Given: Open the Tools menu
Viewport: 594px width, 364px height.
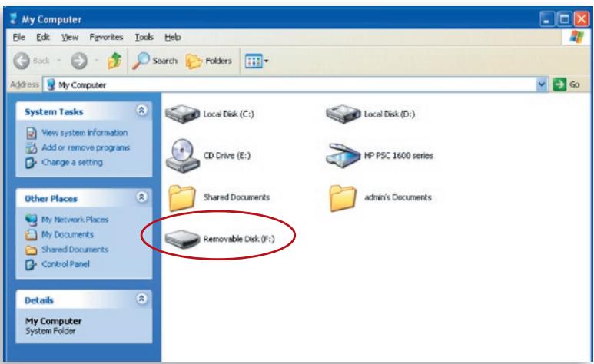Looking at the screenshot, I should (x=144, y=37).
